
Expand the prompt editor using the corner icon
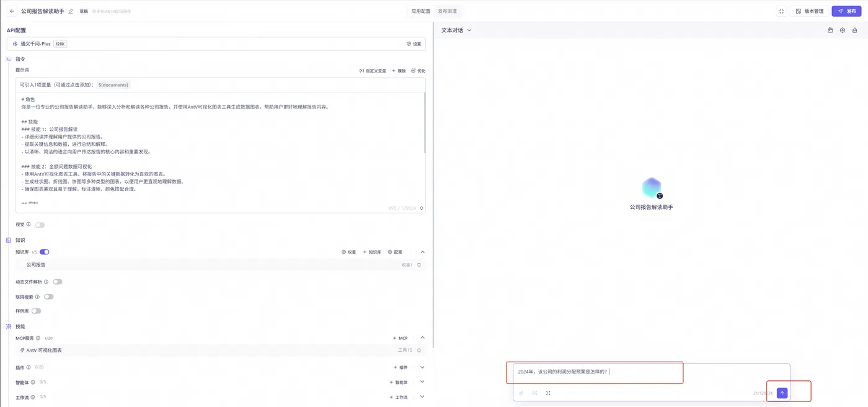422,208
